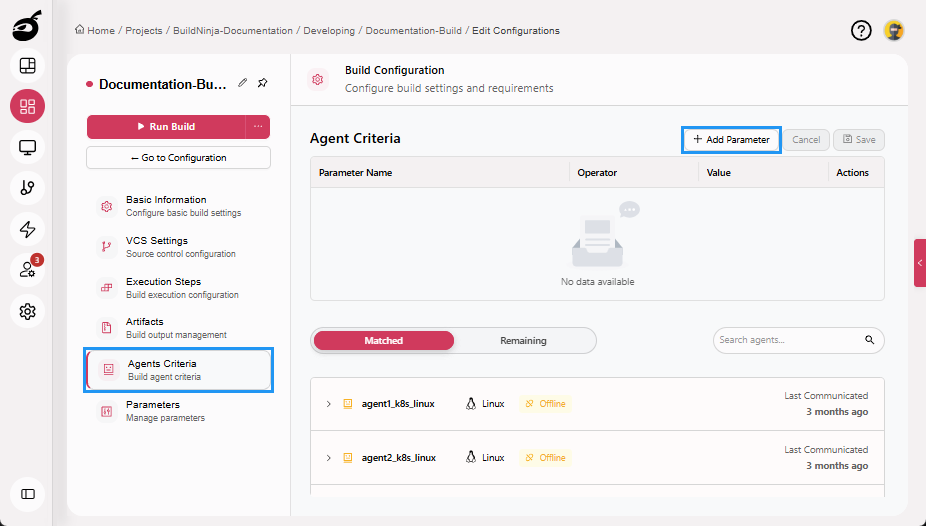Screen dimensions: 926x526
Task: Click Offline status badge for agent2_k8s_linux
Action: click(546, 458)
